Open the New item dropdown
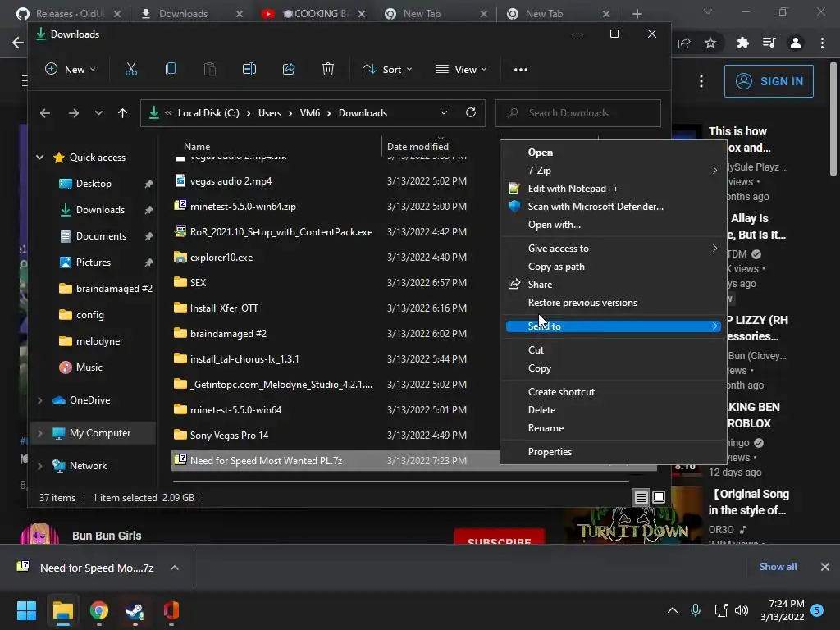Viewport: 840px width, 630px height. (x=71, y=69)
